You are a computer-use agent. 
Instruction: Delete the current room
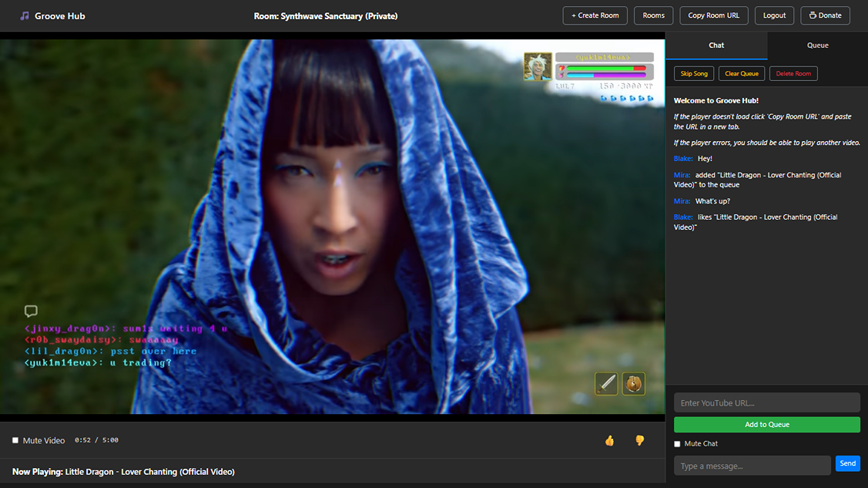point(793,74)
